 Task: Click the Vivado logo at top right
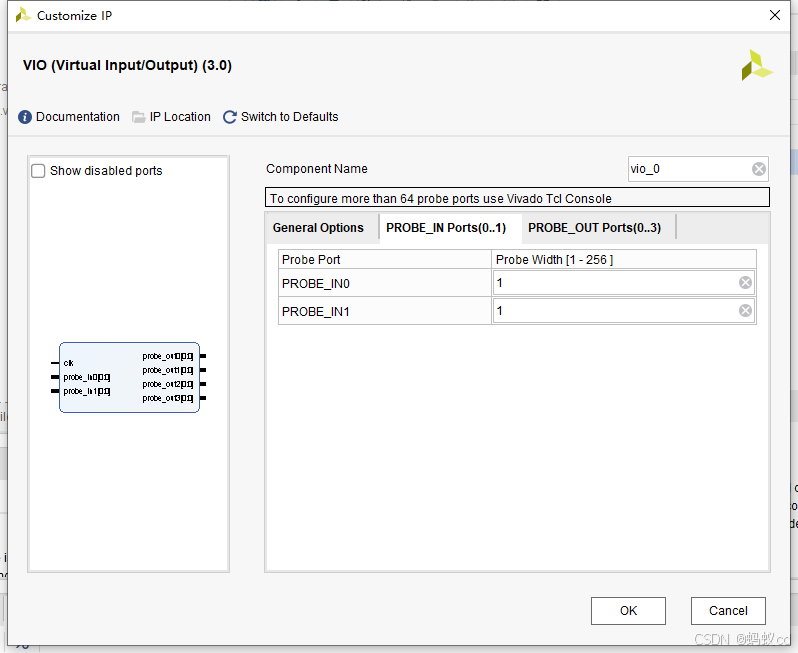(x=757, y=65)
